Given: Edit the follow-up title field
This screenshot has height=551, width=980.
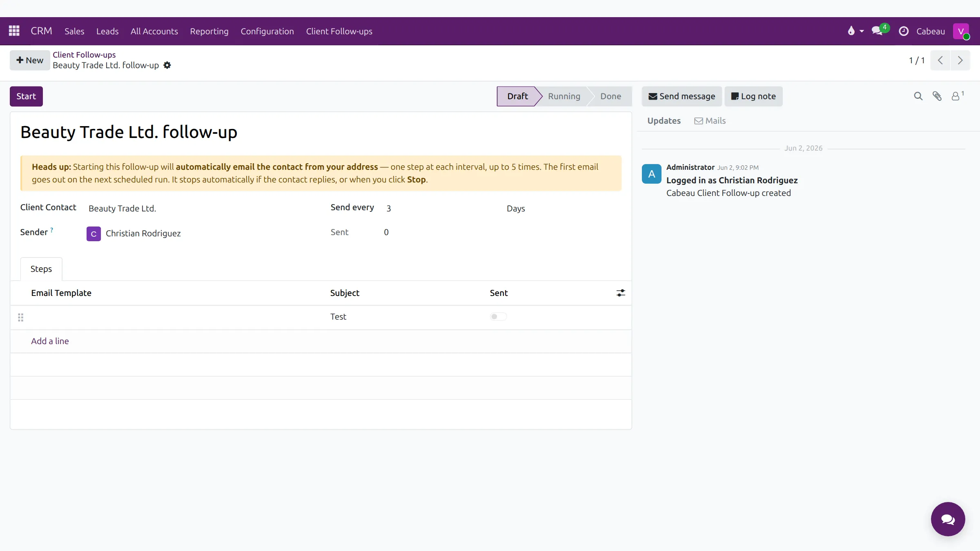Looking at the screenshot, I should click(321, 132).
